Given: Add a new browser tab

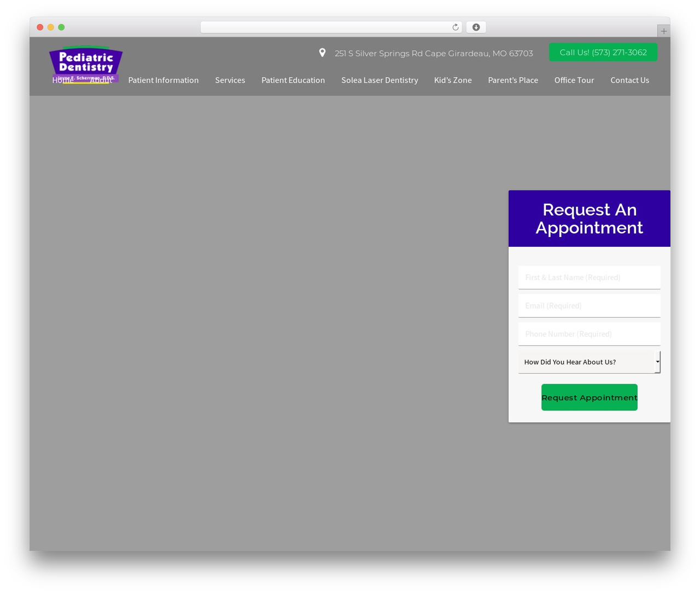Looking at the screenshot, I should (663, 31).
